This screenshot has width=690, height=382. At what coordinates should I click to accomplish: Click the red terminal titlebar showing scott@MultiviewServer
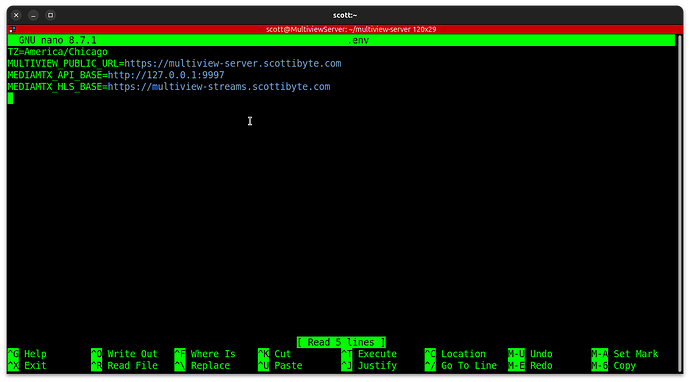pyautogui.click(x=345, y=29)
